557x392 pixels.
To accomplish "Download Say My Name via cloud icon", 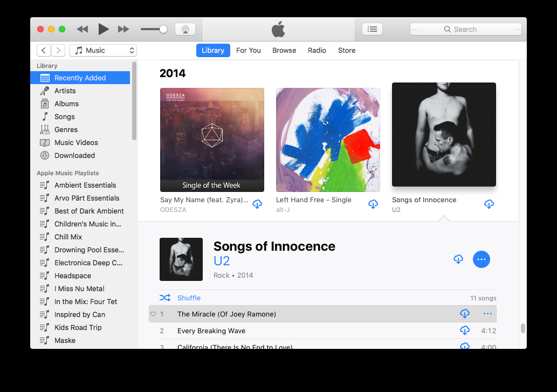I will (257, 204).
